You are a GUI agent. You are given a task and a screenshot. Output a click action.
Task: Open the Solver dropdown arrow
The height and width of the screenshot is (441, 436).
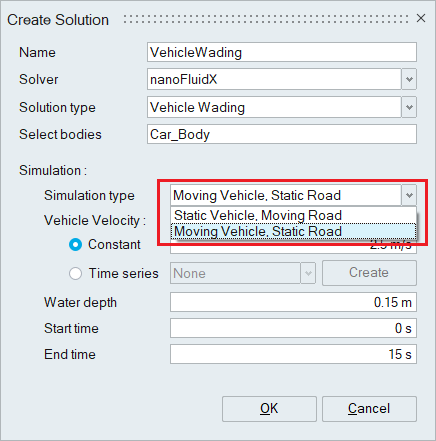point(409,79)
